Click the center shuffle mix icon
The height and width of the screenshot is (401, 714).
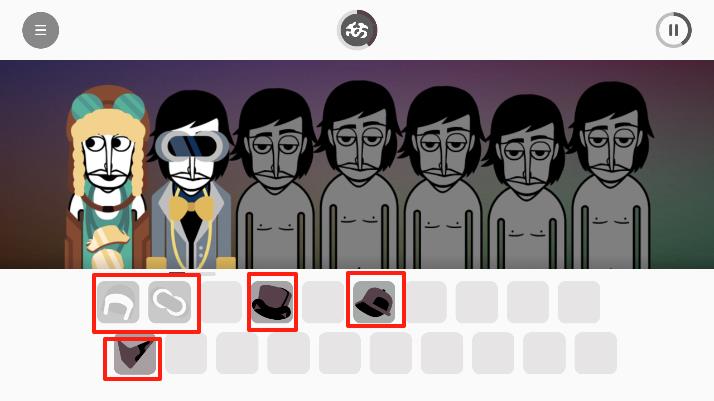pos(357,30)
